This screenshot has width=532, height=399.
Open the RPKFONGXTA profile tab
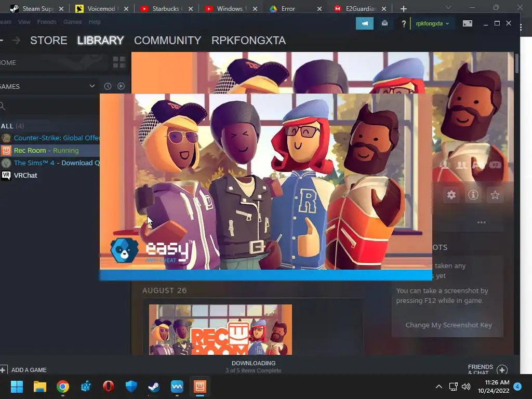[248, 41]
